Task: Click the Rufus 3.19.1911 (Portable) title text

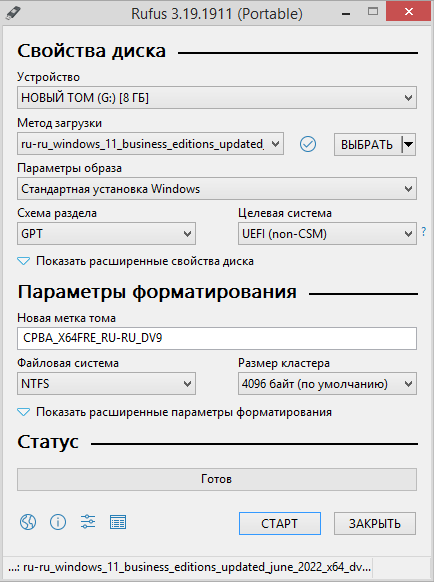Action: click(217, 14)
